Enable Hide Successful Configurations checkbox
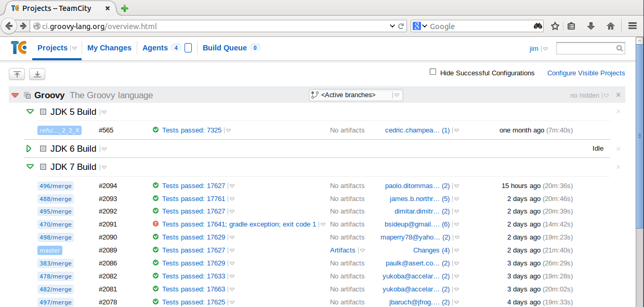This screenshot has width=644, height=307. (x=433, y=72)
